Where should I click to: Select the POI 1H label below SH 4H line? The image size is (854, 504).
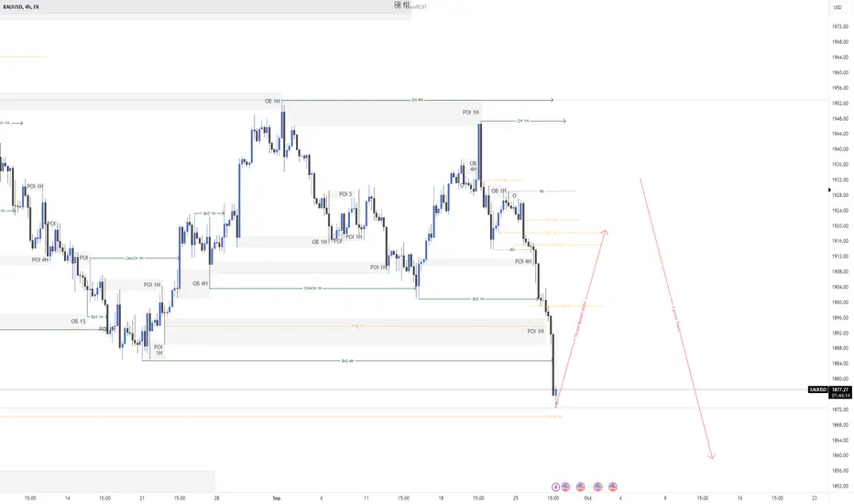tap(471, 112)
